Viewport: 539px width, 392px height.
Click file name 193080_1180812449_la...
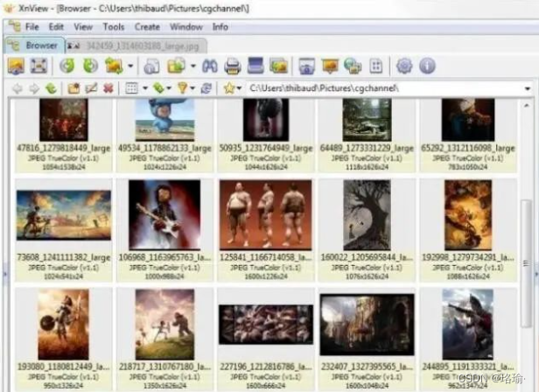(x=64, y=367)
